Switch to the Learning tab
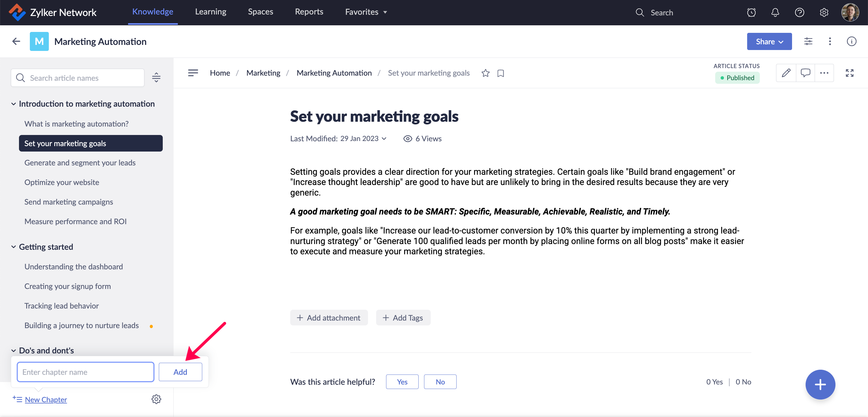This screenshot has width=868, height=417. (x=211, y=12)
